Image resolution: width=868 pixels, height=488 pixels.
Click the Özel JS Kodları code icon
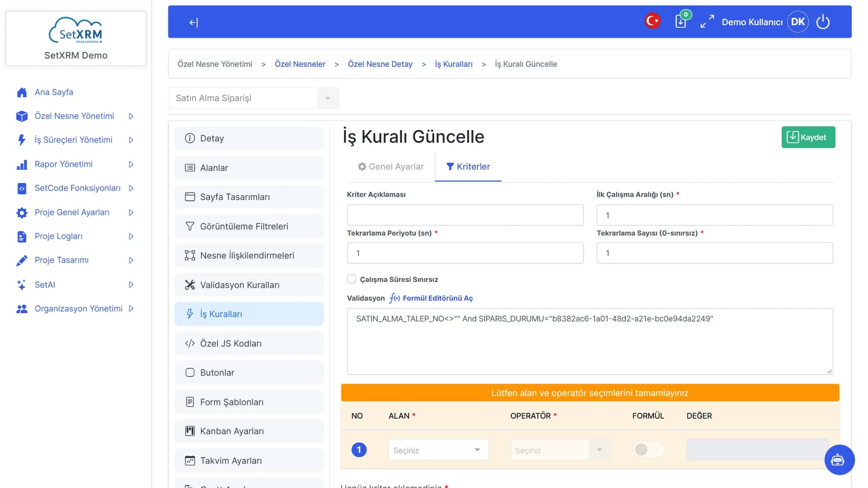(x=190, y=343)
